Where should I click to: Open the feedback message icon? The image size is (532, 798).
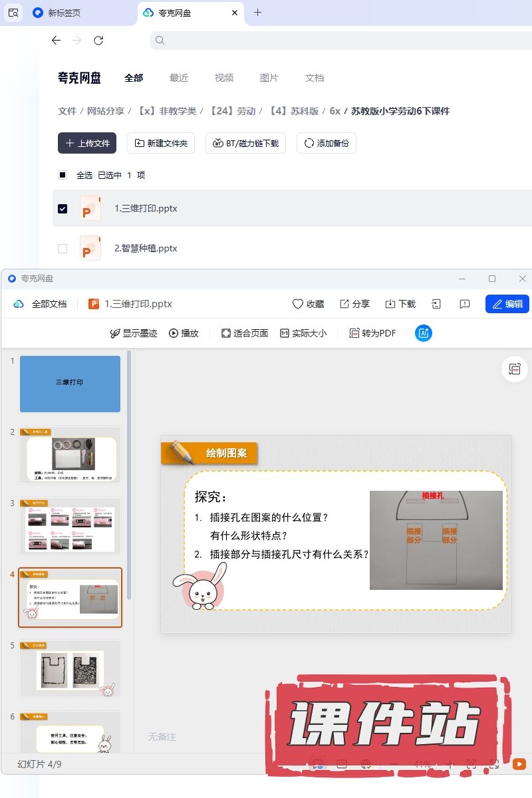tap(465, 304)
